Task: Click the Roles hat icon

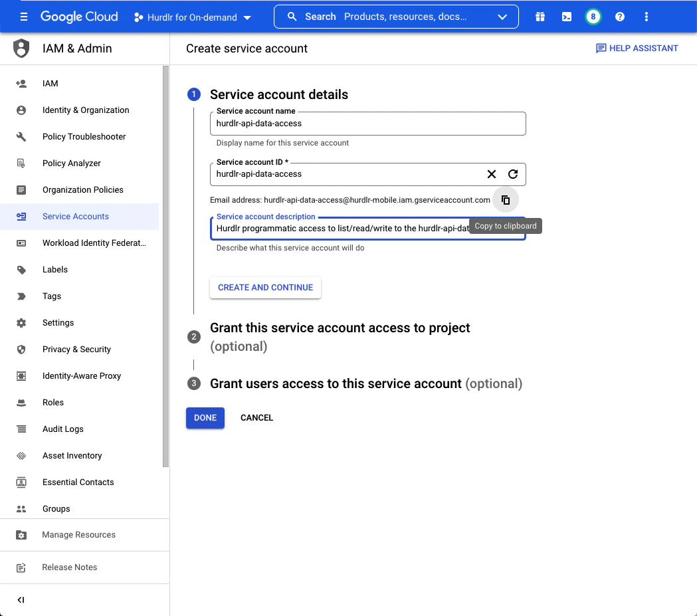Action: point(21,403)
